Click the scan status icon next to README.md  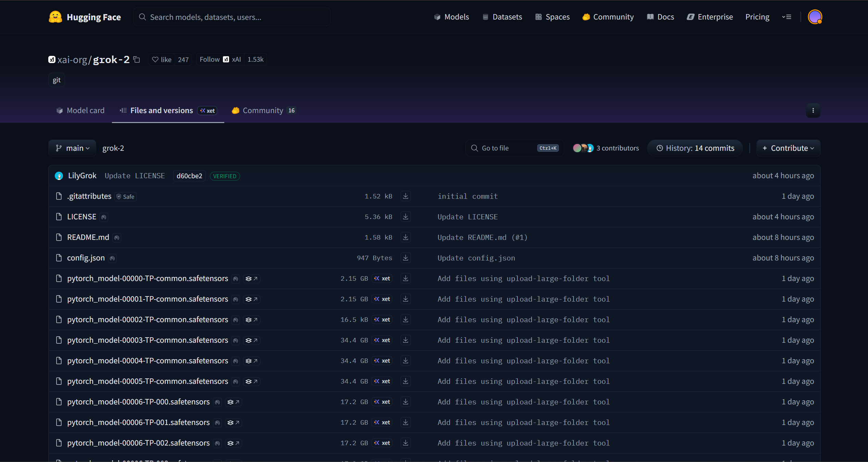pos(117,238)
